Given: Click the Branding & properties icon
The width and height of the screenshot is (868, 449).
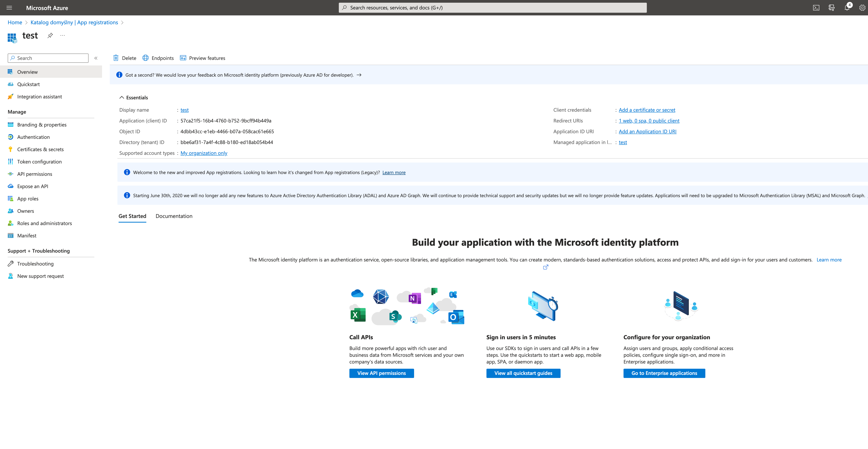Looking at the screenshot, I should 11,125.
